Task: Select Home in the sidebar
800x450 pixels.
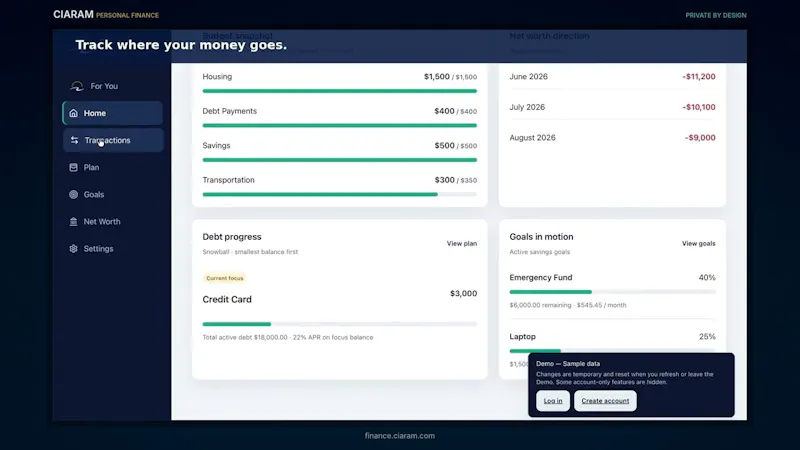Action: pyautogui.click(x=113, y=113)
